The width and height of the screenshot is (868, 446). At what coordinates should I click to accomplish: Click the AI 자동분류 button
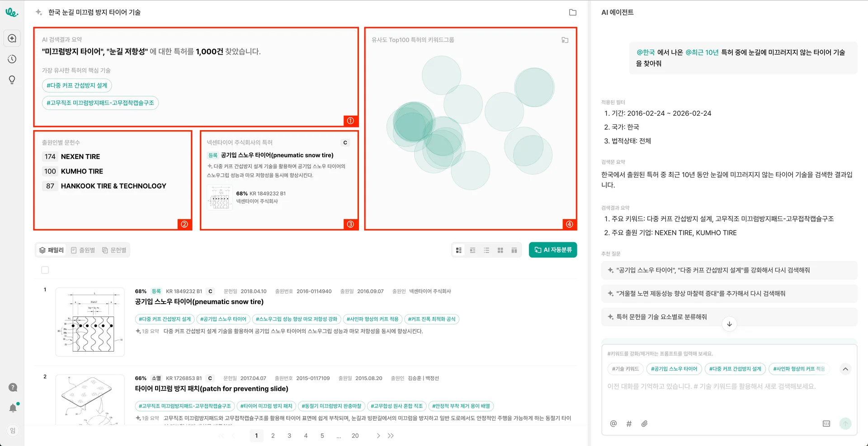(553, 250)
